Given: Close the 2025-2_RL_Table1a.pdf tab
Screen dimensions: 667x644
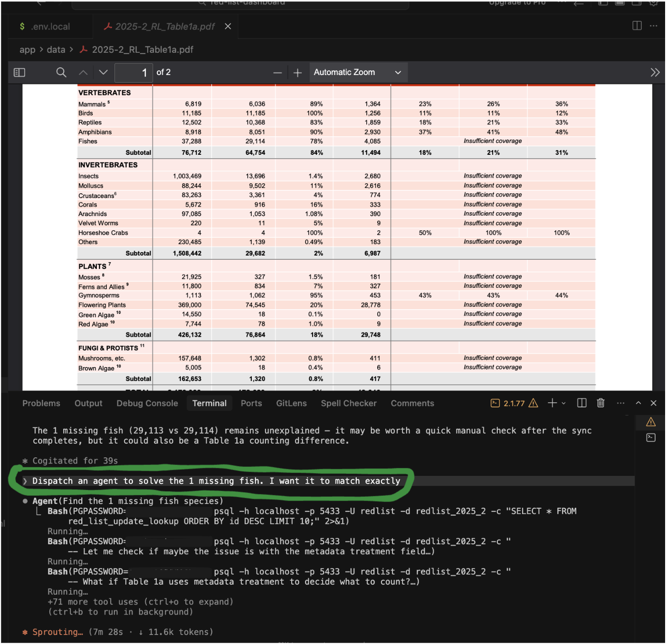Looking at the screenshot, I should pos(228,27).
